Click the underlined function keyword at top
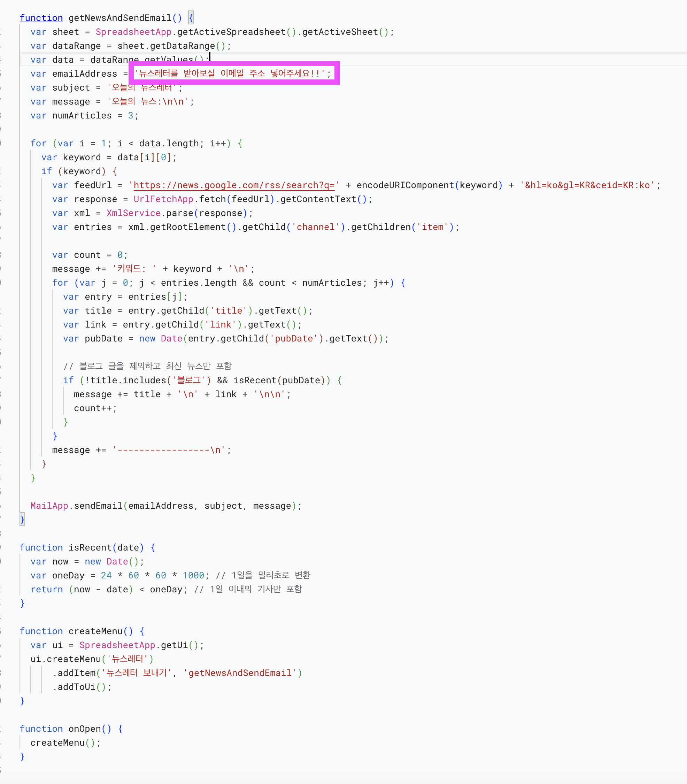Viewport: 687px width, 784px height. [x=41, y=18]
